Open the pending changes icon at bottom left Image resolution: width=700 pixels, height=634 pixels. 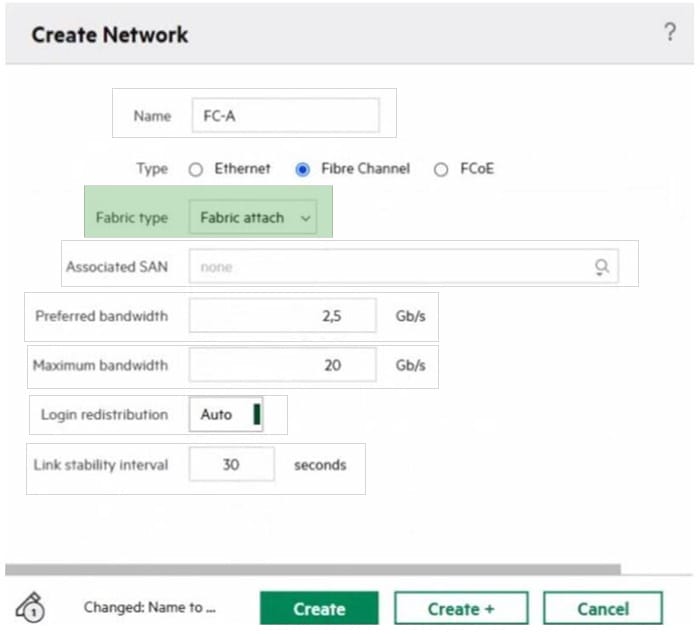click(x=31, y=607)
